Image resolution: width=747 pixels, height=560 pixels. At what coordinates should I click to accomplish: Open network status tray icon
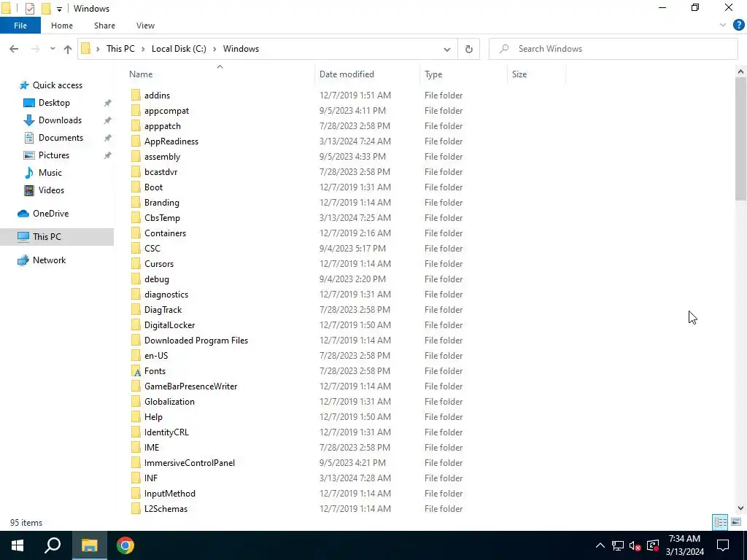[618, 545]
